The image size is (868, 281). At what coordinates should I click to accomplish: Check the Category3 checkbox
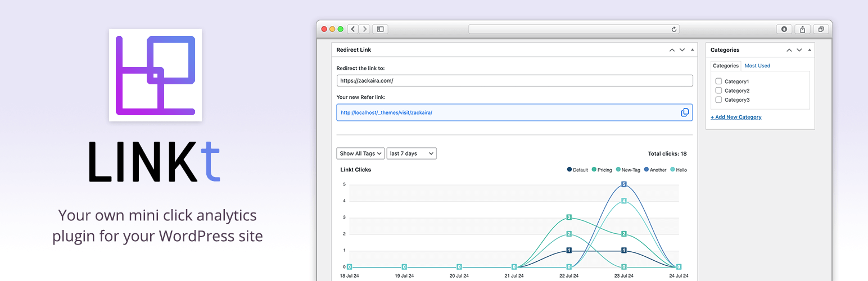(x=718, y=99)
